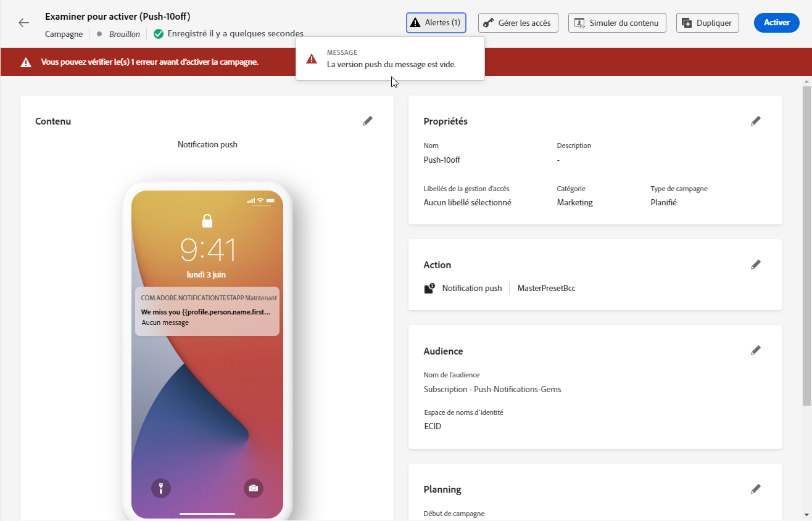Click the Planifié campaign type value
Screen dimensions: 812x521
663,202
